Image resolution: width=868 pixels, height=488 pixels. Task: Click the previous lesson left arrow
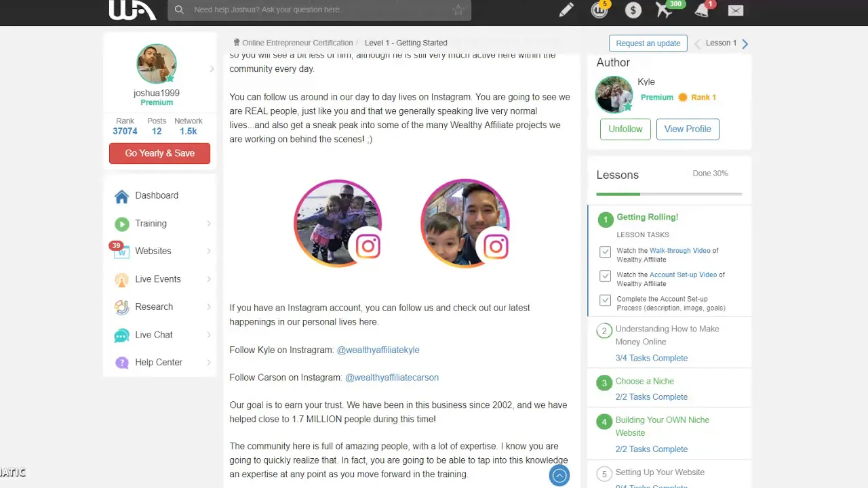point(697,43)
